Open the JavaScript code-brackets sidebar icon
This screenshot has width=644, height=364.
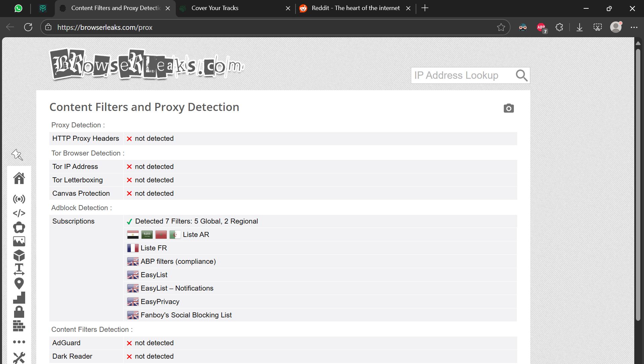pyautogui.click(x=19, y=213)
